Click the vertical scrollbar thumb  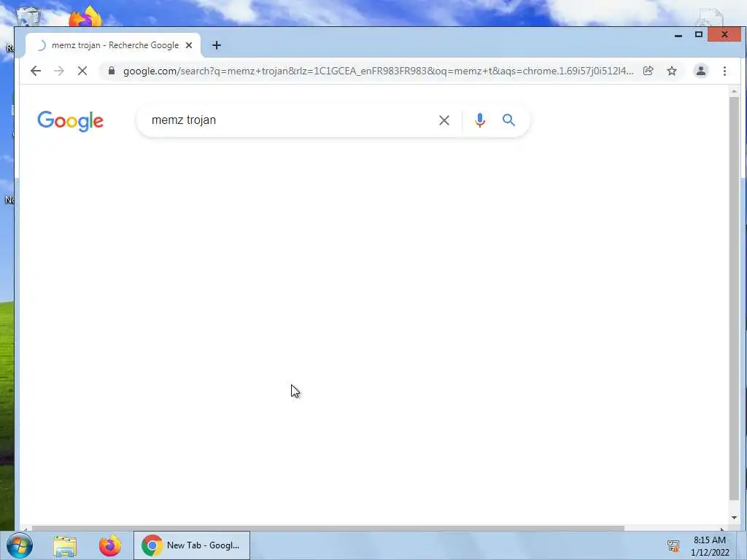(734, 298)
